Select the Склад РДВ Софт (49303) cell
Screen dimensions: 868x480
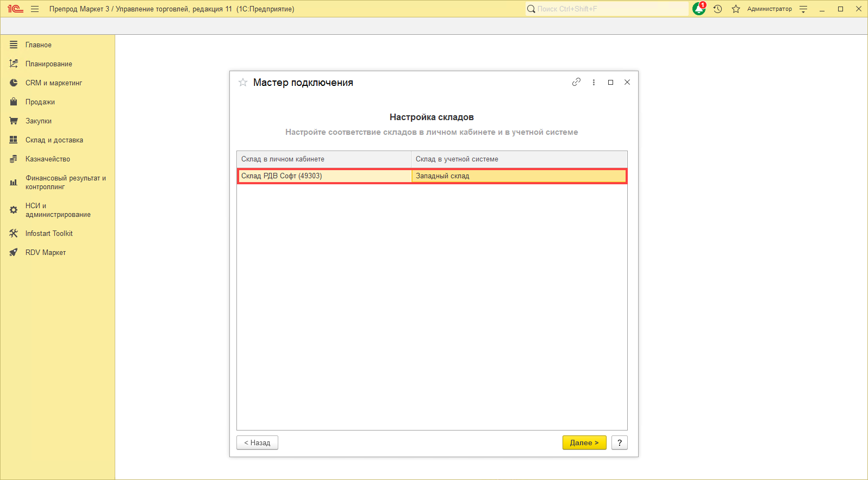[324, 176]
